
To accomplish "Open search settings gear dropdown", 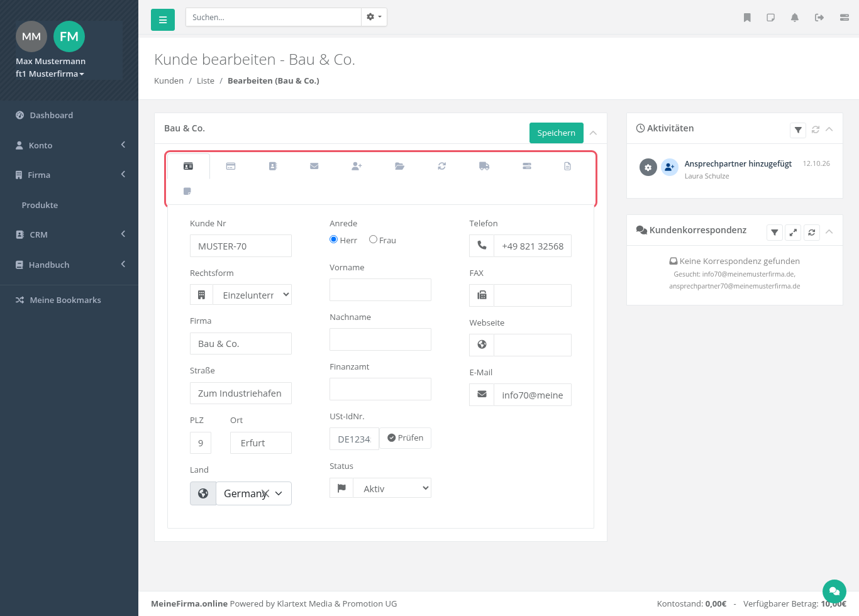I will [x=374, y=17].
